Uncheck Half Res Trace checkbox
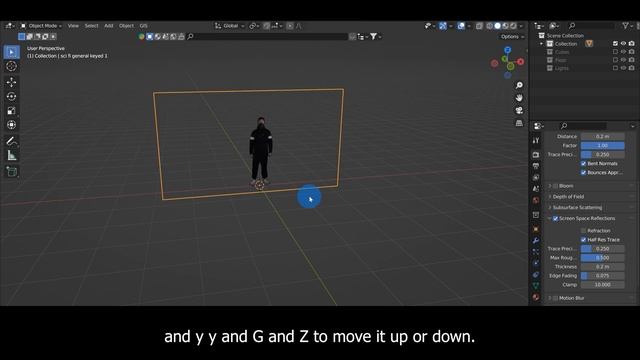The image size is (640, 360). point(583,240)
